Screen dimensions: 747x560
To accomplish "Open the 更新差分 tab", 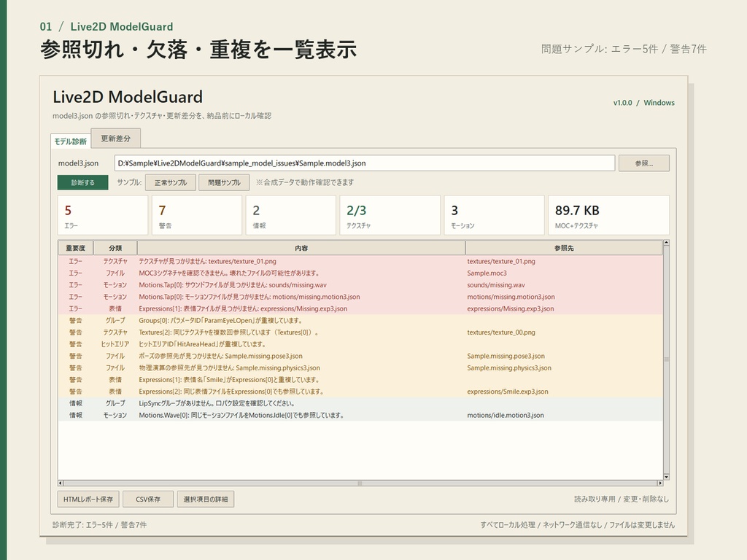I will point(116,138).
